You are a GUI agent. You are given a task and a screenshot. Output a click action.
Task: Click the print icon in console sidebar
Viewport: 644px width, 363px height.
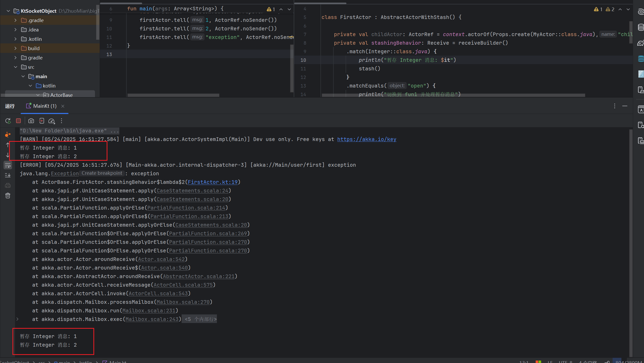tap(8, 185)
